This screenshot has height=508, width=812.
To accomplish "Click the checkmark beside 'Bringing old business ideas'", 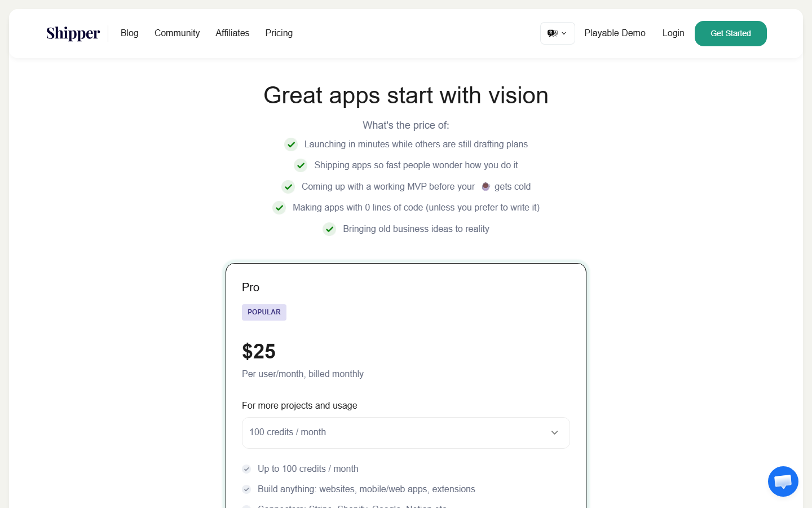I will pos(329,229).
